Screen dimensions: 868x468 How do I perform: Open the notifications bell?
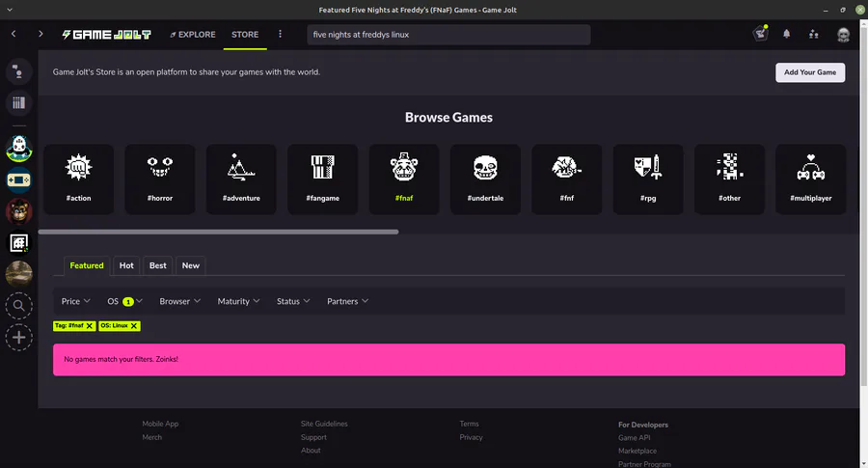(x=787, y=34)
